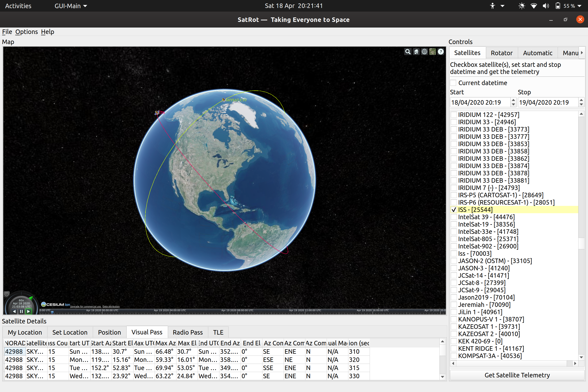
Task: Open the Cesium geocoder search icon
Action: (408, 52)
